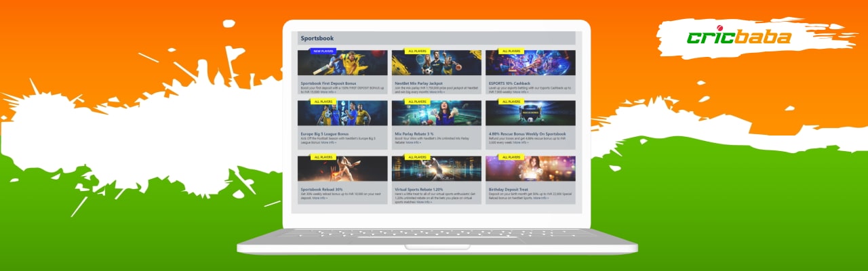
Task: Open the Europe Big 5 League Bonus banner image
Action: (x=342, y=113)
